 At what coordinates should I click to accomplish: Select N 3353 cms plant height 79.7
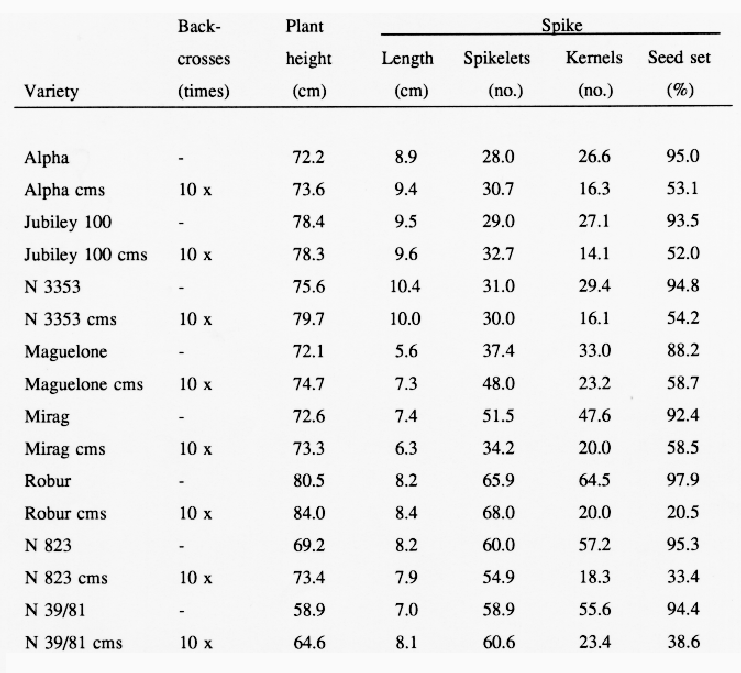click(309, 319)
